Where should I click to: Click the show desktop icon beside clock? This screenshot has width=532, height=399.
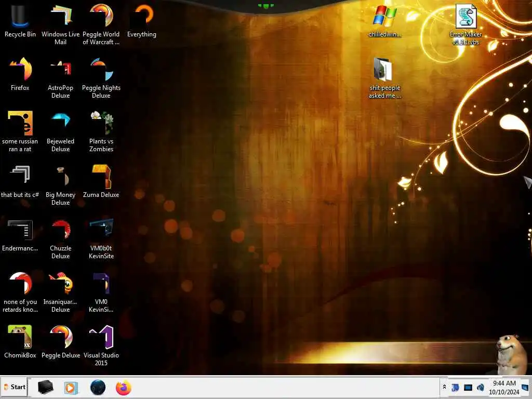(525, 387)
